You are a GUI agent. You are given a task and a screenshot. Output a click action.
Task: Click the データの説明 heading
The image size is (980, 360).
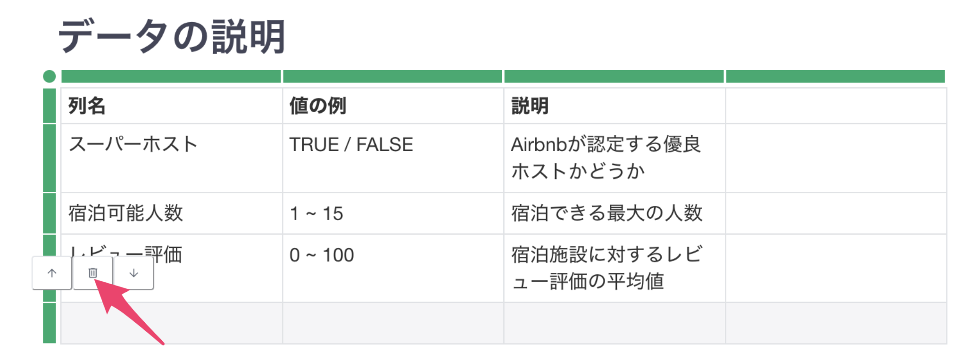172,37
